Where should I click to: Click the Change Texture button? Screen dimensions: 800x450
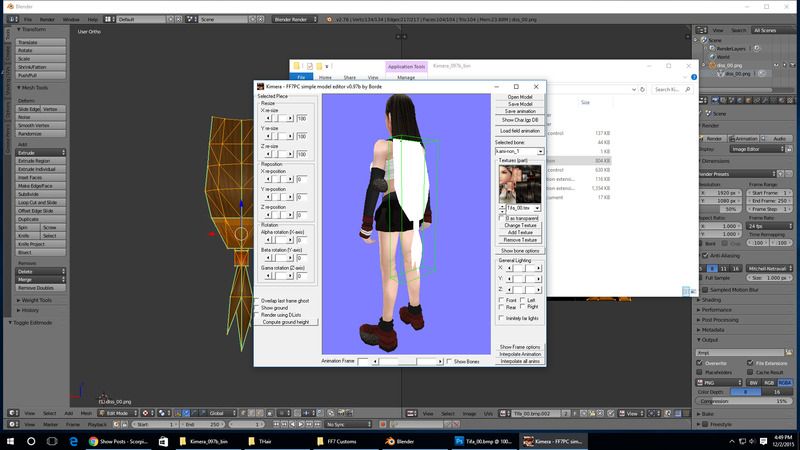[519, 225]
